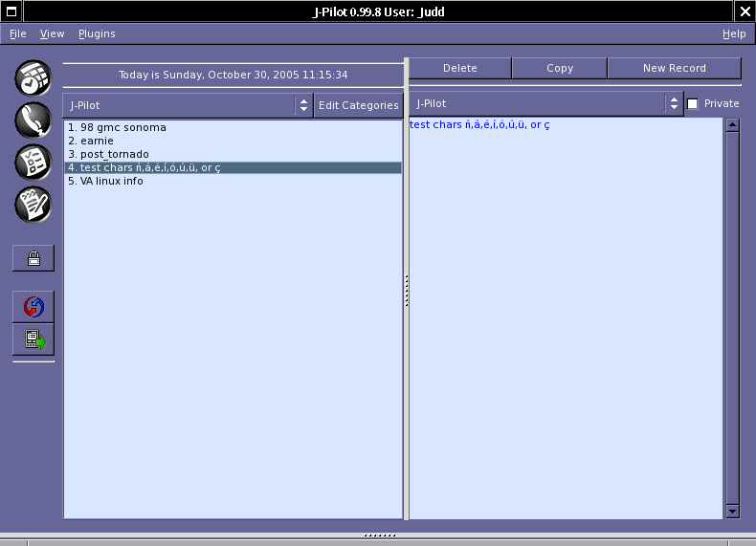Open the Address book phone icon

click(x=33, y=120)
